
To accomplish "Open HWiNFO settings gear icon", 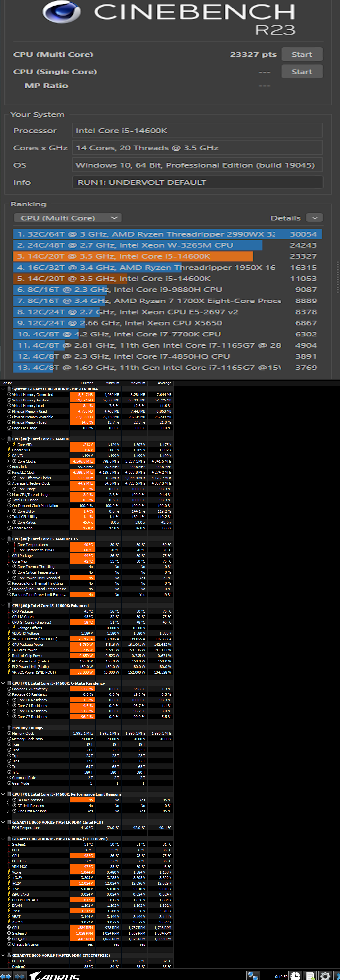I will coord(325,975).
